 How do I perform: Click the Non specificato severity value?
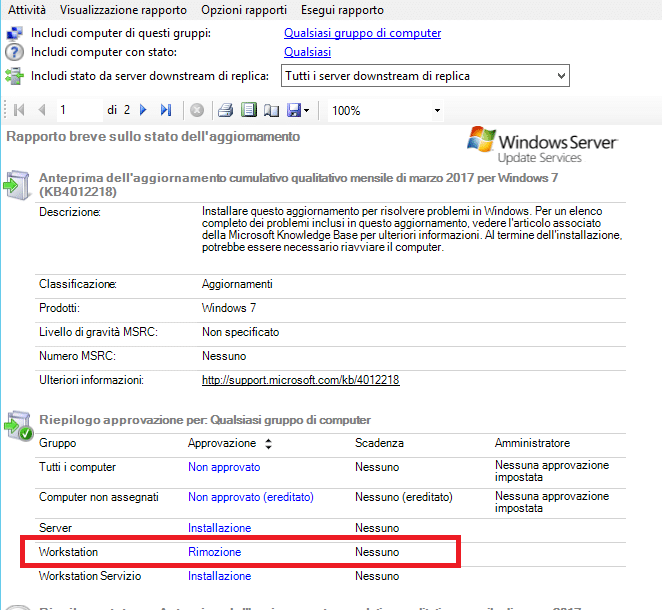click(240, 332)
